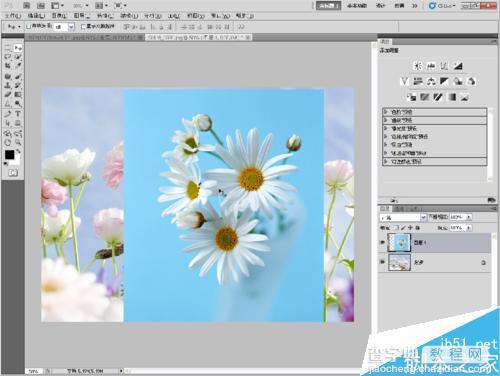
Task: Select the Horizontal Type tool
Action: click(18, 114)
